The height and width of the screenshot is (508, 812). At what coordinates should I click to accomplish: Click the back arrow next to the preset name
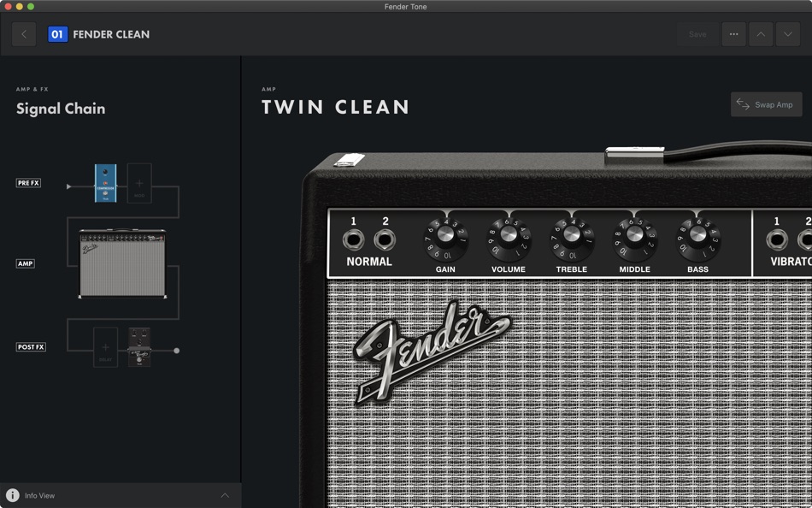pyautogui.click(x=22, y=34)
